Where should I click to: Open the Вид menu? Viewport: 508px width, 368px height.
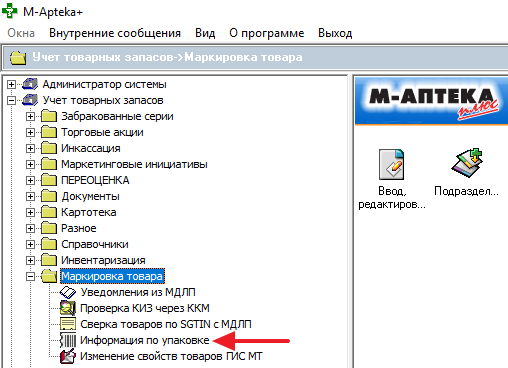click(x=205, y=33)
